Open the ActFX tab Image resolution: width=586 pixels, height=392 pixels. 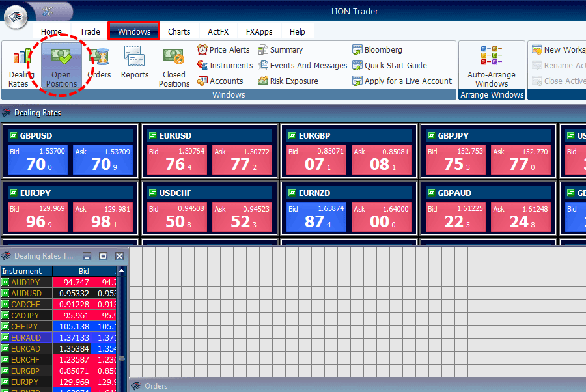coord(218,32)
